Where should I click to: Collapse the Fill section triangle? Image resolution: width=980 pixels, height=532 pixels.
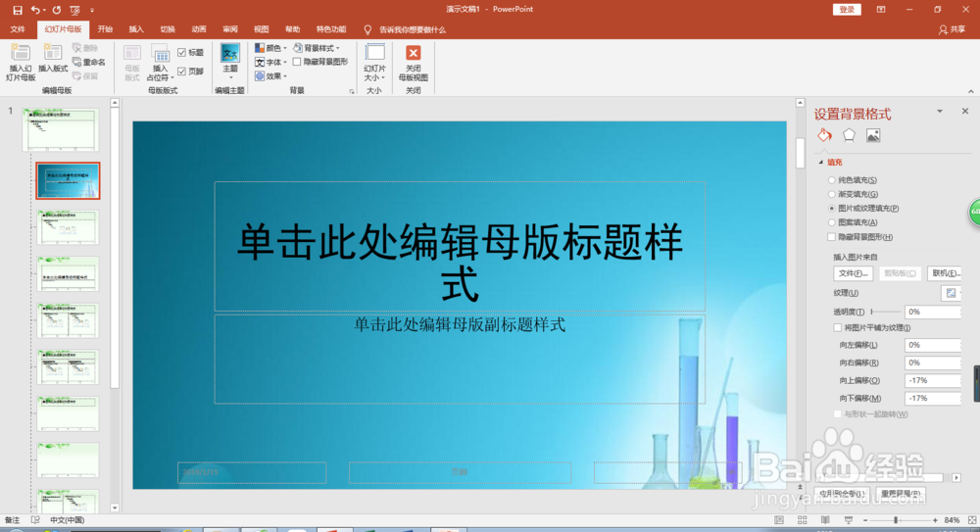[821, 163]
